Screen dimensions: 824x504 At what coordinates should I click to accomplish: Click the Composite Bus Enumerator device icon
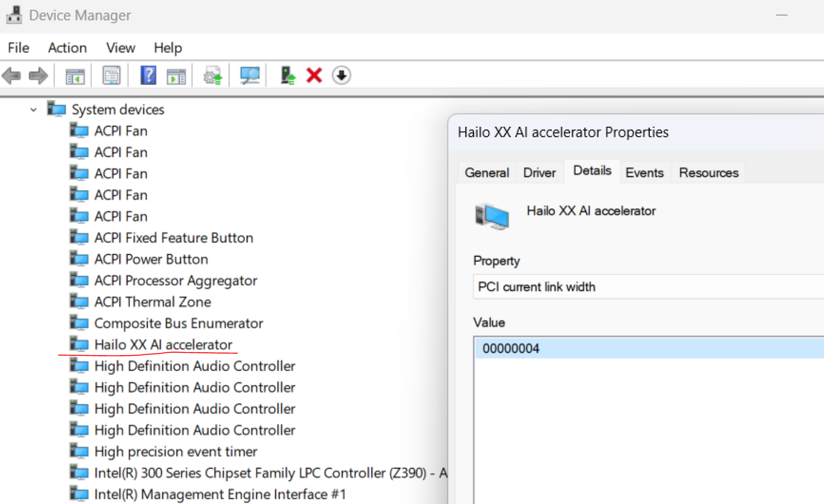[x=79, y=323]
